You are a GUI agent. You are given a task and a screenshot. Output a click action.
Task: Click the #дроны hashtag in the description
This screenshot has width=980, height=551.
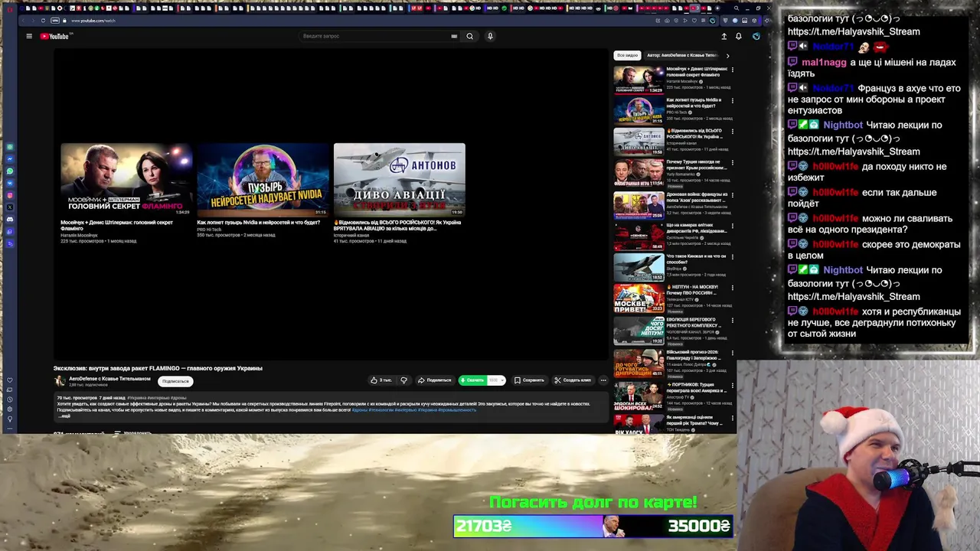click(x=360, y=409)
